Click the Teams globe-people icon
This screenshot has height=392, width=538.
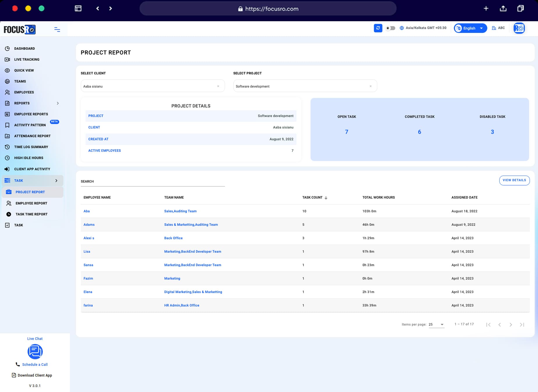(x=8, y=81)
